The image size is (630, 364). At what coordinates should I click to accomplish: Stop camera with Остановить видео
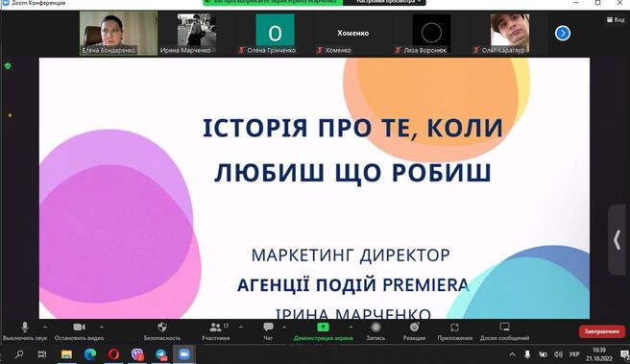click(79, 331)
